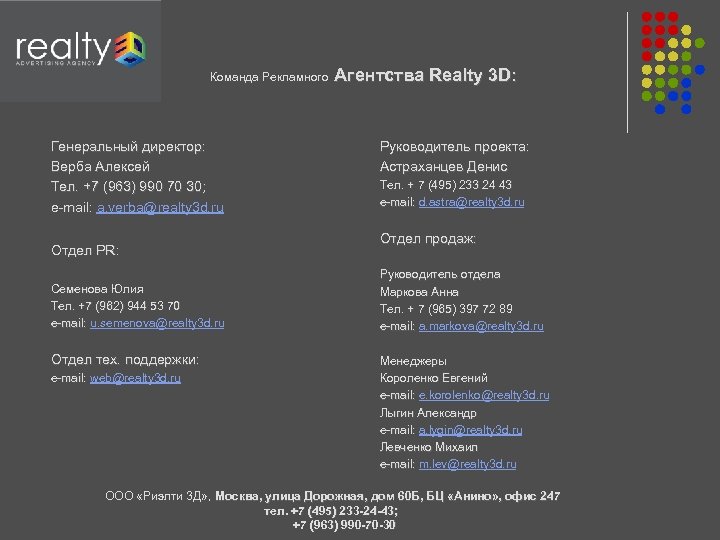Open a.verba@realty3d.ru email link

click(x=160, y=208)
